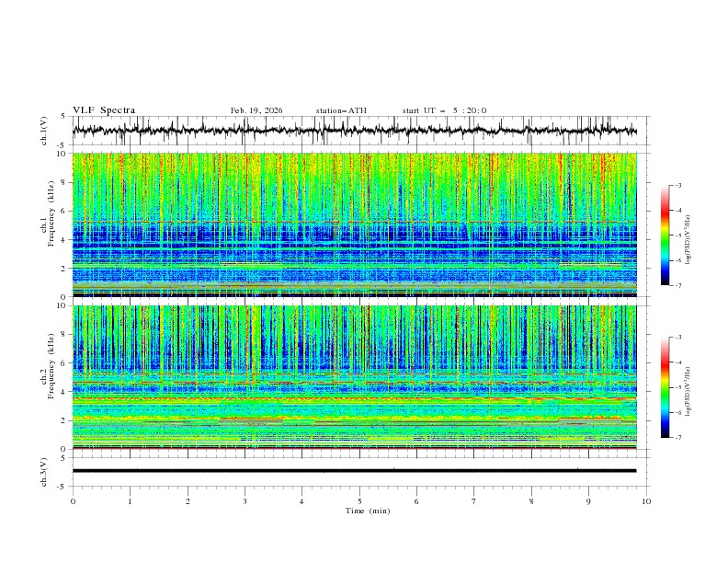The image size is (728, 563).
Task: Click the ch.1 waveform plot at top
Action: [358, 131]
